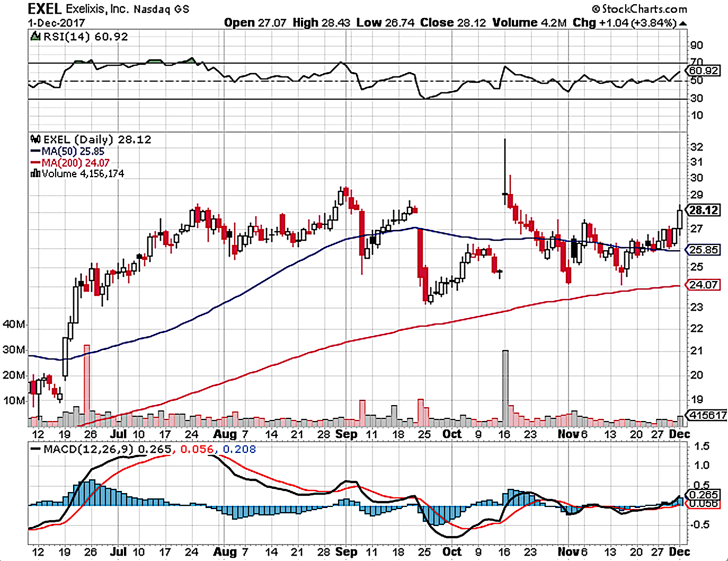Click the RSI(14) 60.92 legend label
728x561 pixels.
click(x=85, y=37)
